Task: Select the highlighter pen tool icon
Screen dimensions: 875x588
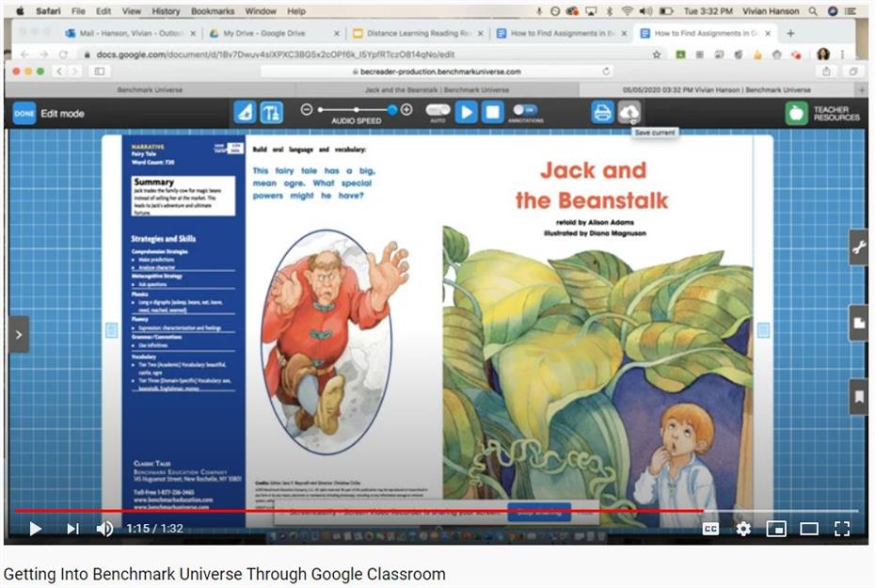Action: [x=245, y=113]
